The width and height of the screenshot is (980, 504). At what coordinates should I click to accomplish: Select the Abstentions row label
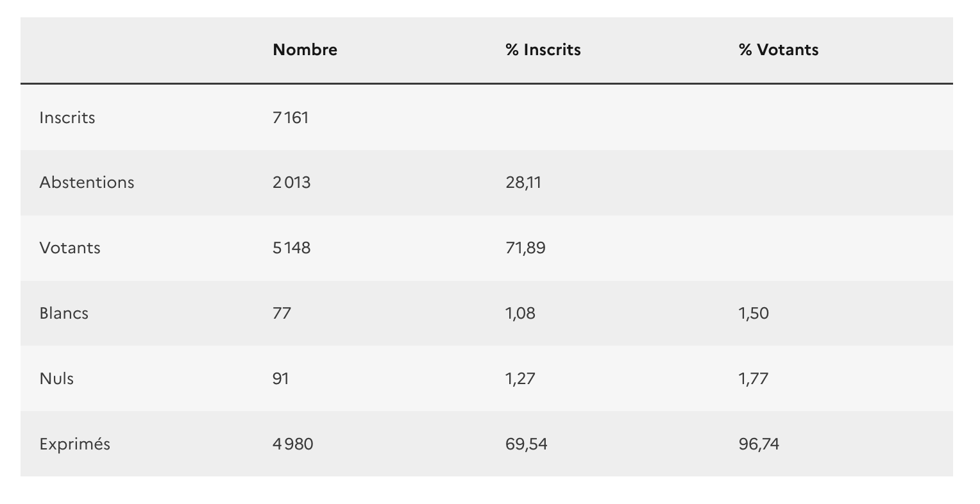tap(87, 183)
